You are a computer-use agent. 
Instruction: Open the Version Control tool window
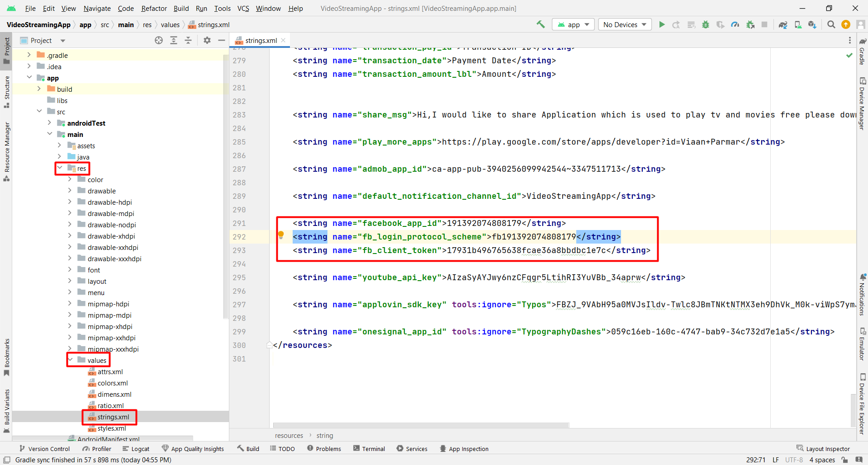click(x=44, y=449)
